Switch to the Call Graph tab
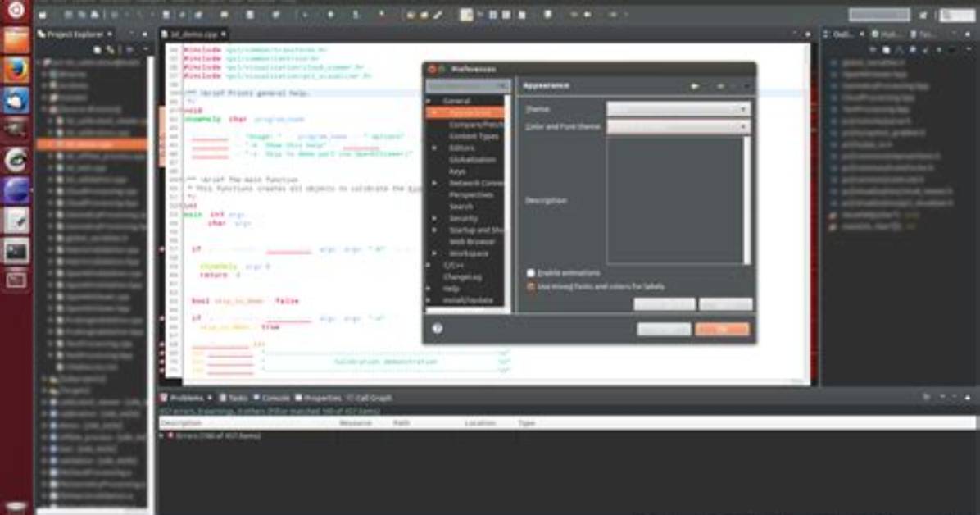980x515 pixels. tap(370, 398)
